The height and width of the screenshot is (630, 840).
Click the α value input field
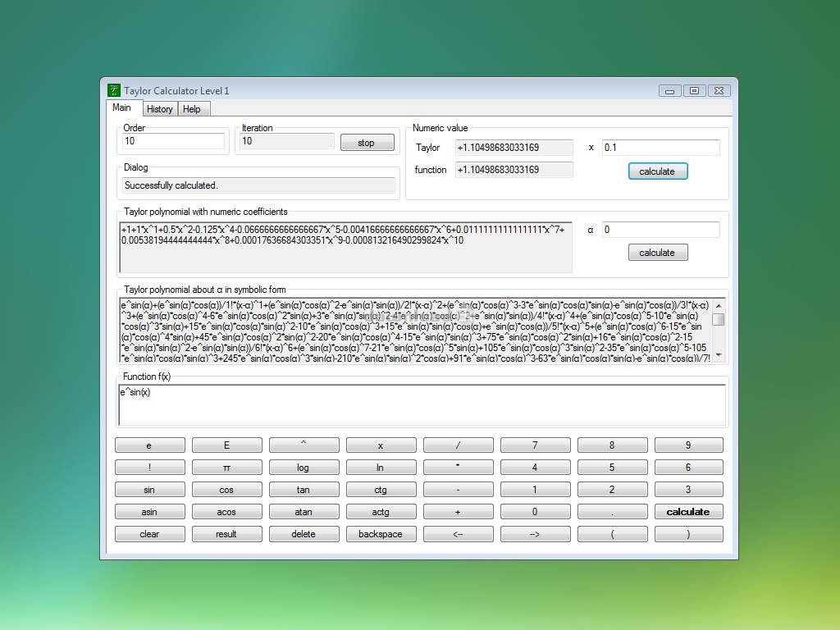[660, 230]
